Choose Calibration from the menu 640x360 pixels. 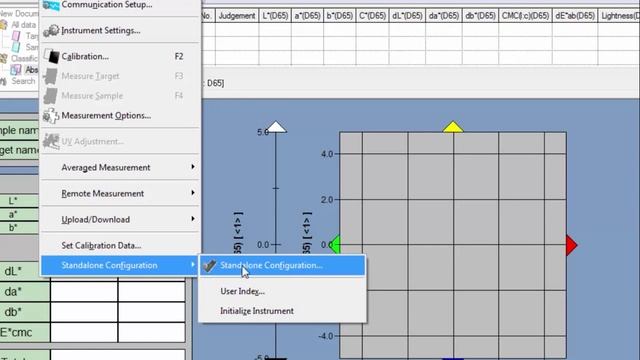click(120, 56)
